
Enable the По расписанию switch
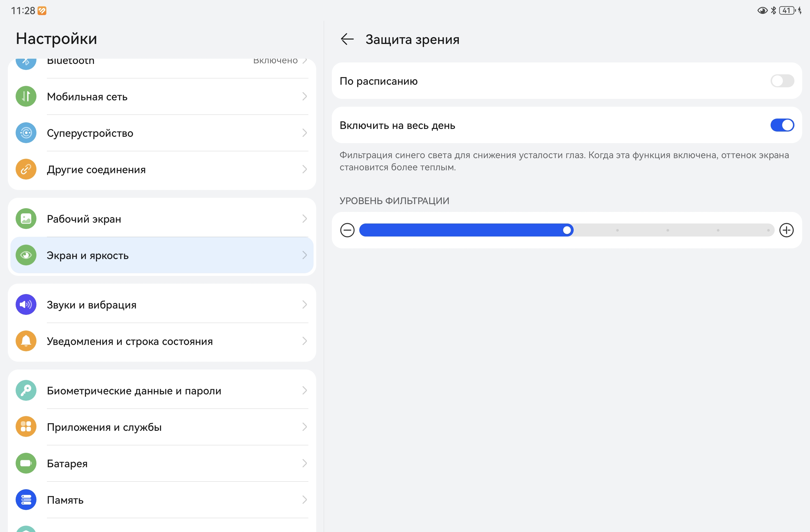pos(782,81)
